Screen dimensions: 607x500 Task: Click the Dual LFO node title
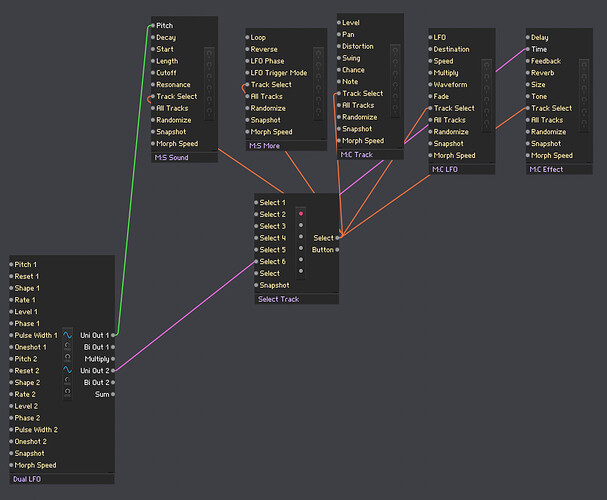click(x=27, y=479)
